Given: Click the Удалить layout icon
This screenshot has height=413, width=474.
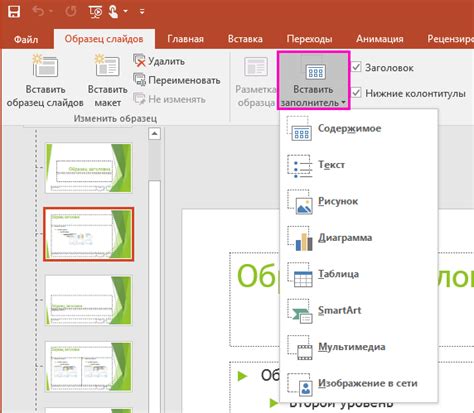Looking at the screenshot, I should (x=139, y=61).
